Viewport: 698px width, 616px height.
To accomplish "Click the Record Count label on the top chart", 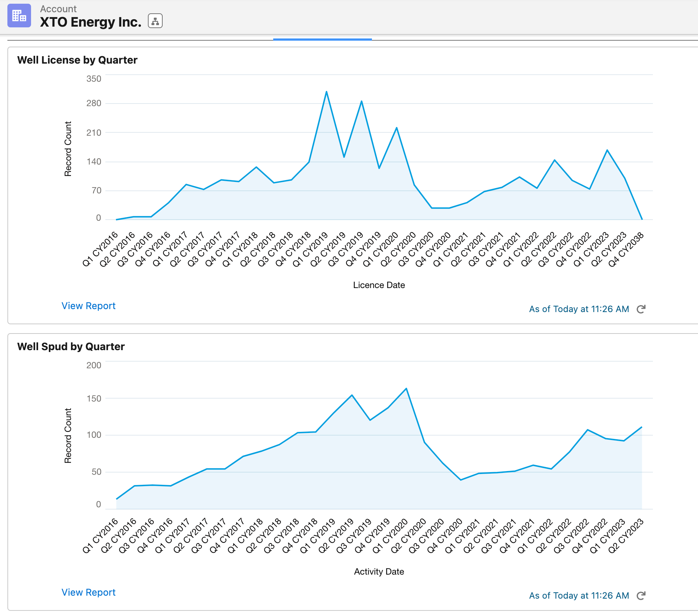I will [x=68, y=148].
